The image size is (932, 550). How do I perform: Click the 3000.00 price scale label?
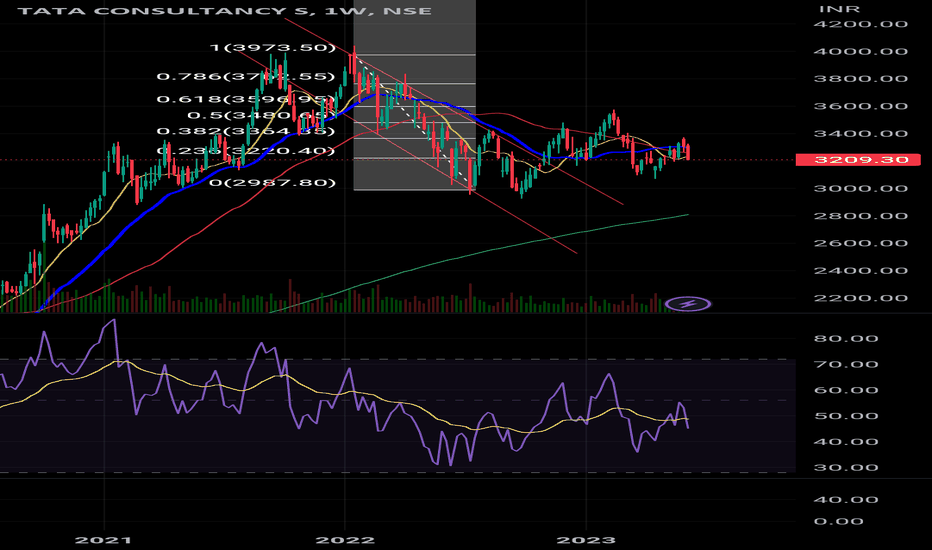(x=861, y=188)
